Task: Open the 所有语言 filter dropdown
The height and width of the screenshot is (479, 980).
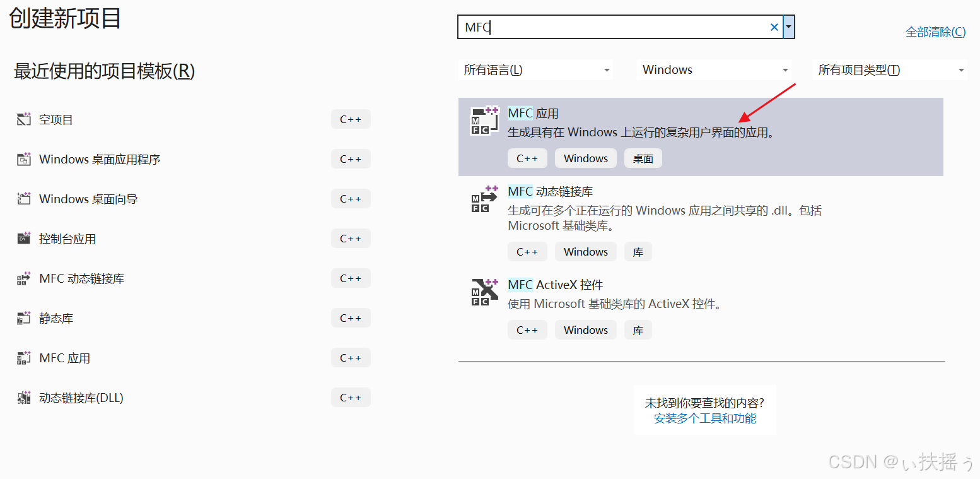Action: tap(536, 70)
